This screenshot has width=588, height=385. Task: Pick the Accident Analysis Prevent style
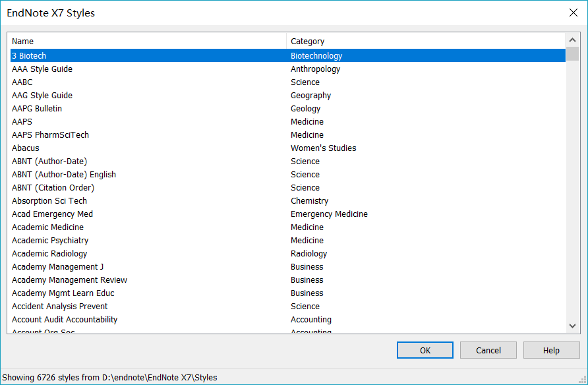[287, 307]
